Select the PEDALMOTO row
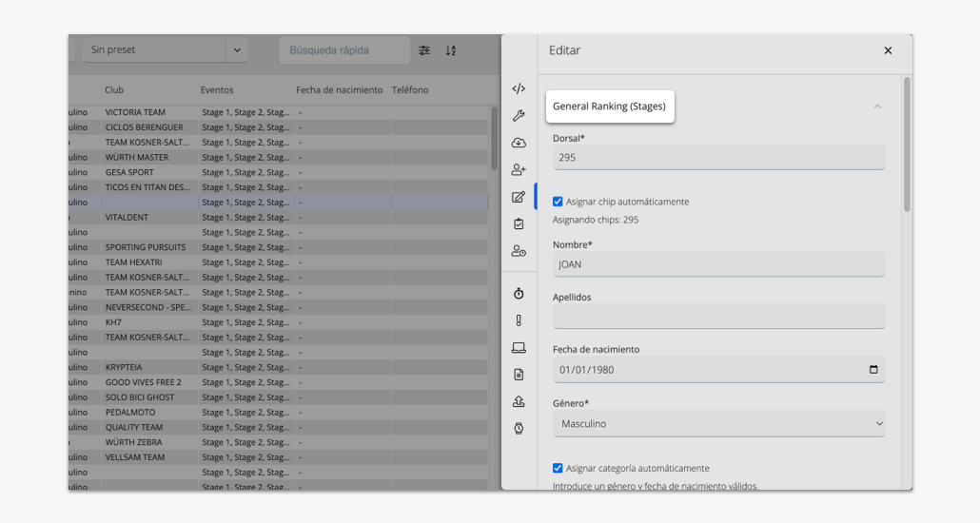This screenshot has height=523, width=980. [278, 413]
